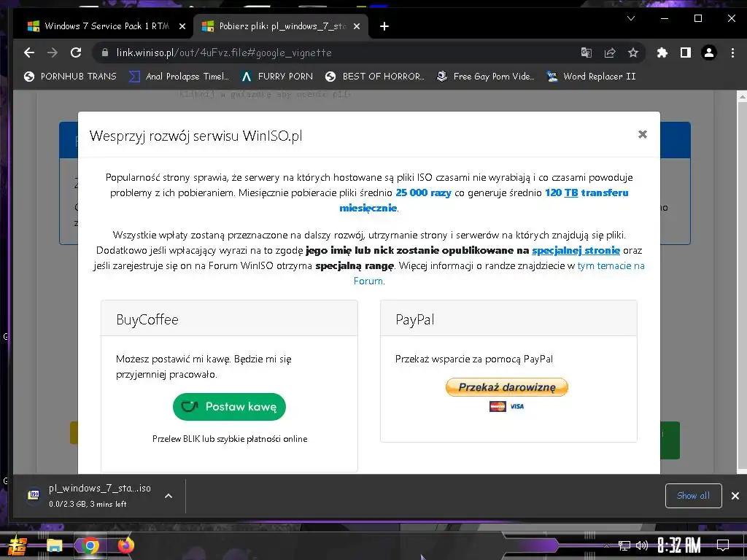Image resolution: width=747 pixels, height=560 pixels.
Task: Close the Windows 7 Service Pack tab
Action: pos(182,26)
